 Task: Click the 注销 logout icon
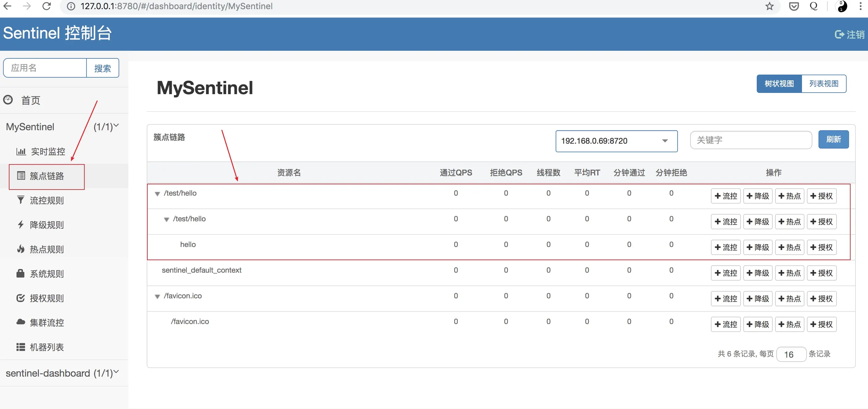[x=839, y=34]
